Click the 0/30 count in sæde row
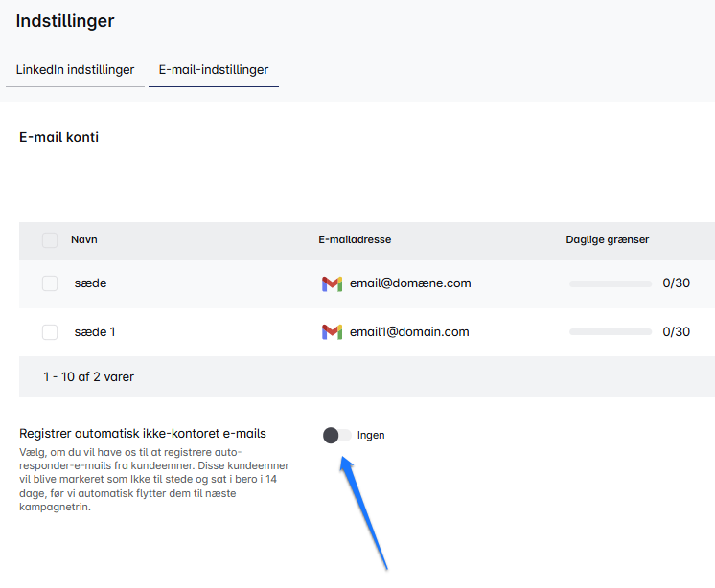This screenshot has height=588, width=715. 676,283
